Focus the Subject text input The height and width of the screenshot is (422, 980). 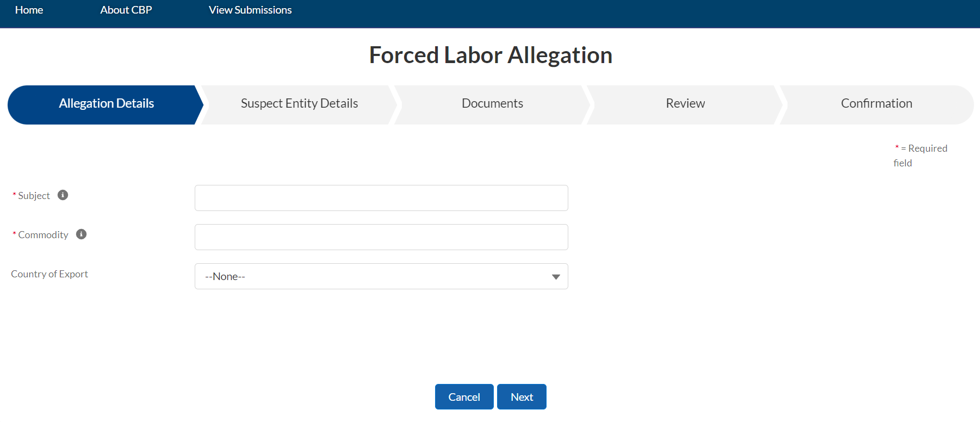pyautogui.click(x=381, y=198)
